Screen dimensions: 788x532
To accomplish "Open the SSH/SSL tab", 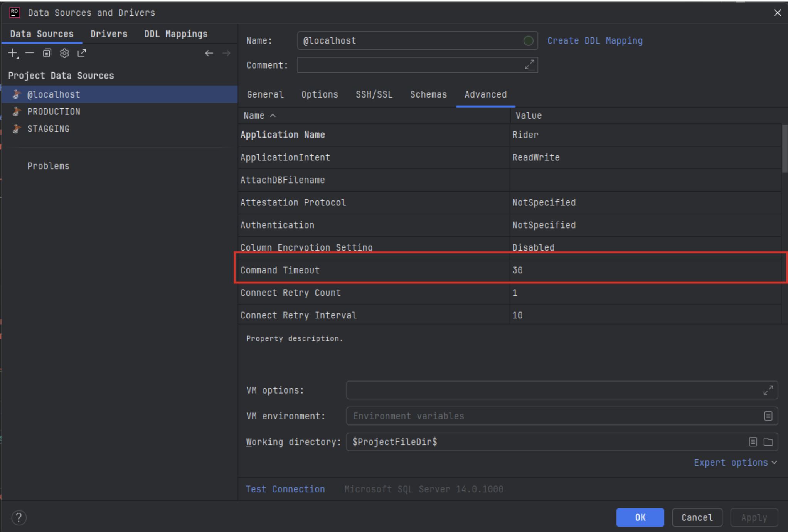I will tap(374, 94).
